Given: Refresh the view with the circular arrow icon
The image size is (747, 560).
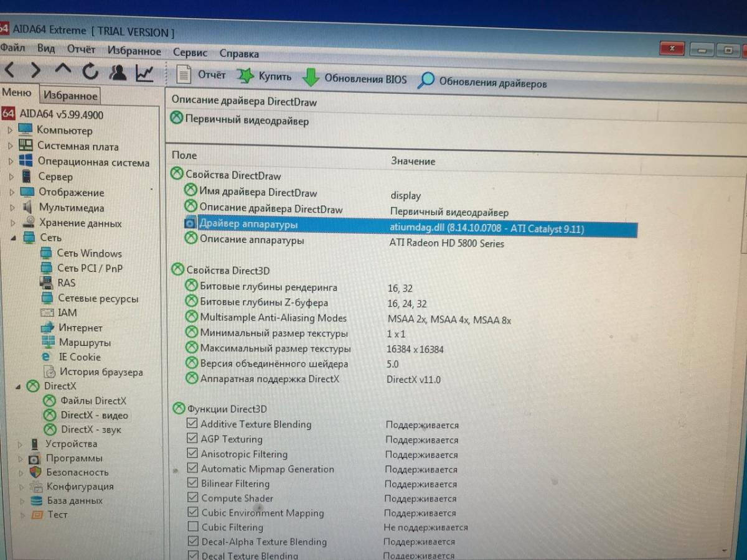Looking at the screenshot, I should click(x=90, y=72).
